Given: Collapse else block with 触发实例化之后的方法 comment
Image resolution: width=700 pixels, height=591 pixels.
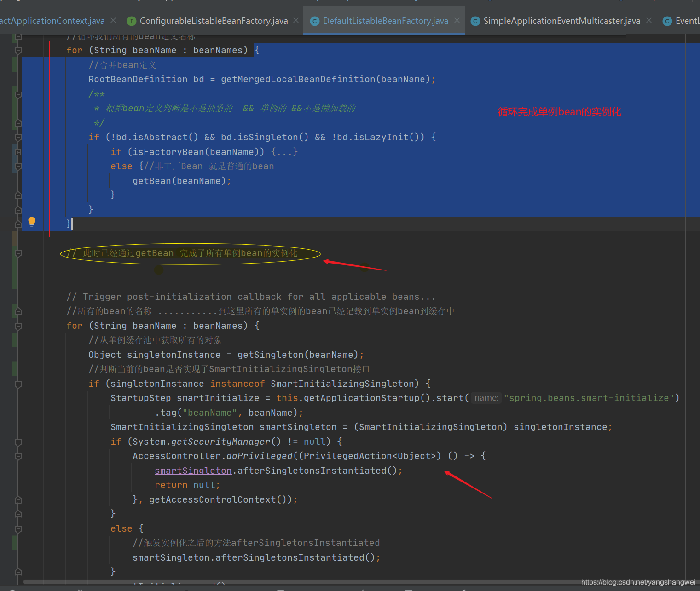Looking at the screenshot, I should click(18, 529).
